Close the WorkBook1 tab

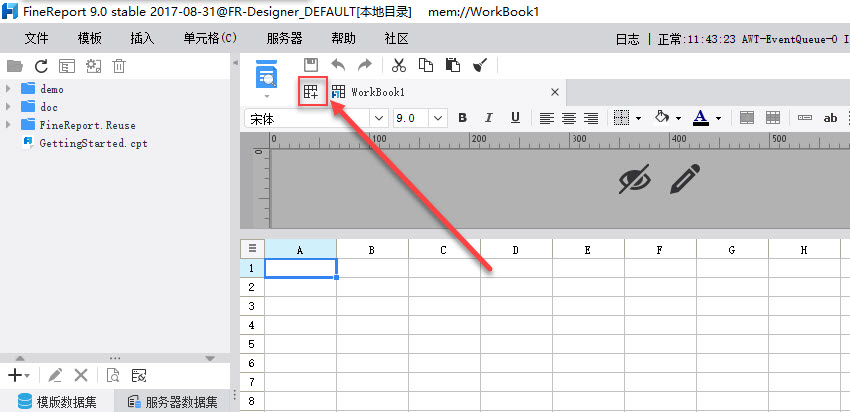[555, 92]
